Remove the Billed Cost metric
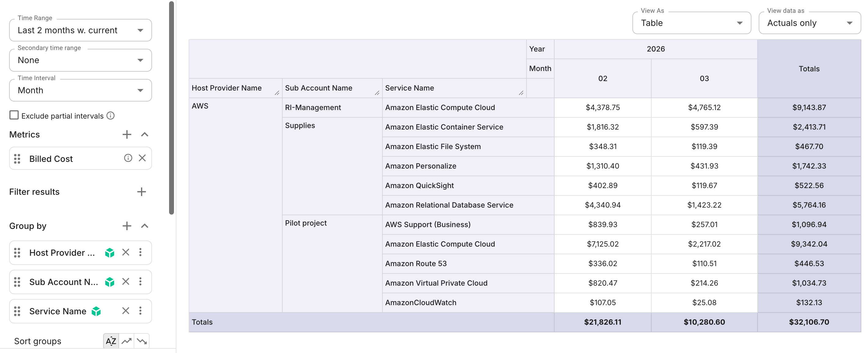Viewport: 868px width, 353px height. click(142, 158)
